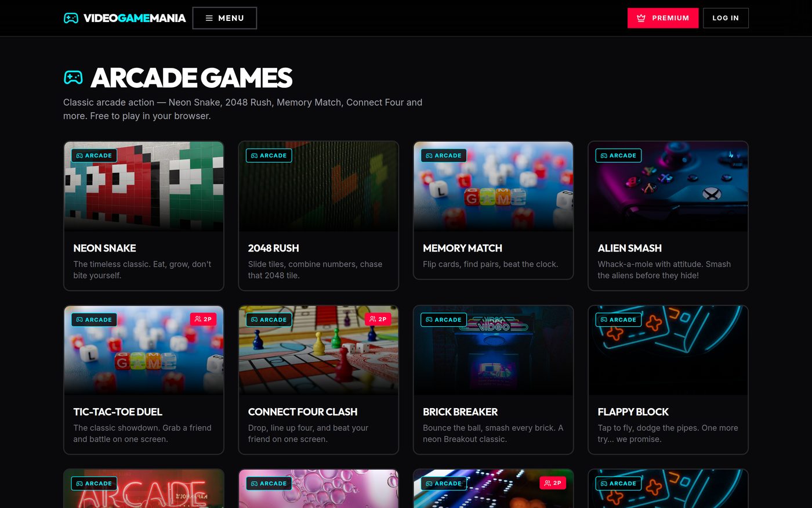Viewport: 812px width, 508px height.
Task: Click the PREMIUM crown button
Action: [x=663, y=18]
